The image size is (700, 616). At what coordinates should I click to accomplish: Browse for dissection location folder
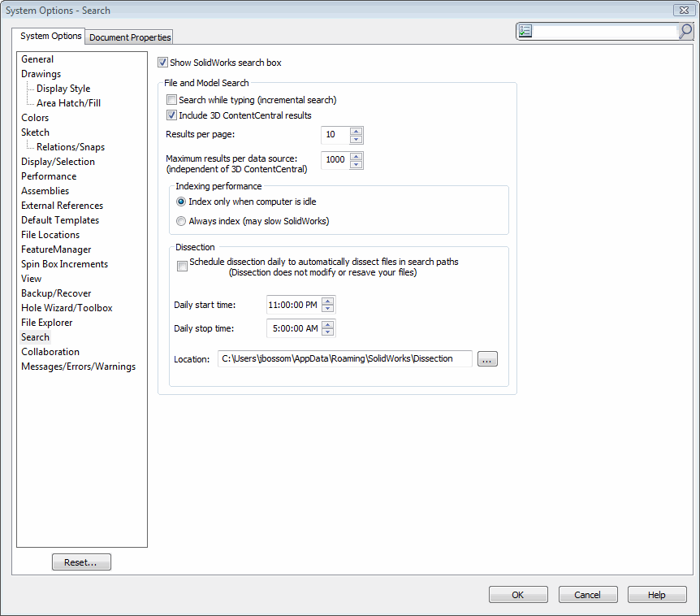(487, 358)
